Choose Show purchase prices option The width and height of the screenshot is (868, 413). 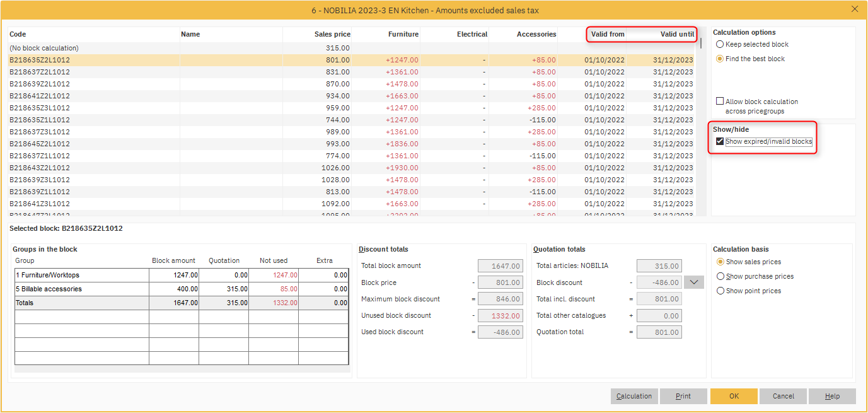tap(720, 277)
